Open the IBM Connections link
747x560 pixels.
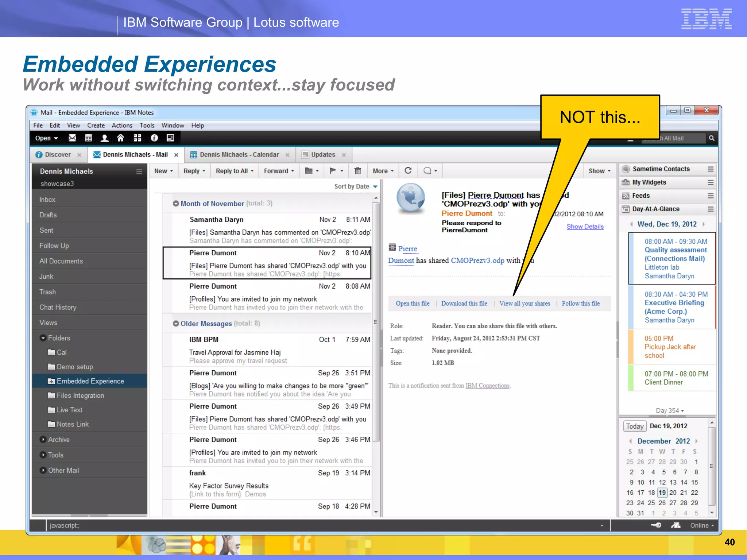[x=487, y=386]
